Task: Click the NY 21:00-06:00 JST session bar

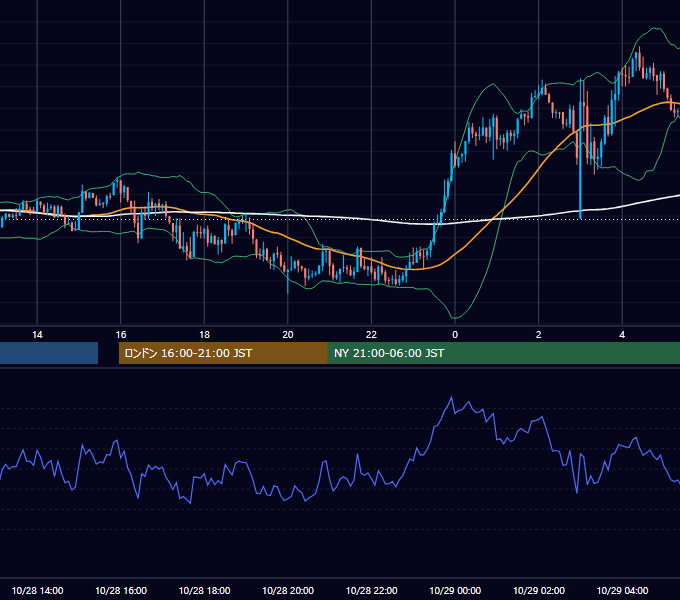Action: (503, 353)
